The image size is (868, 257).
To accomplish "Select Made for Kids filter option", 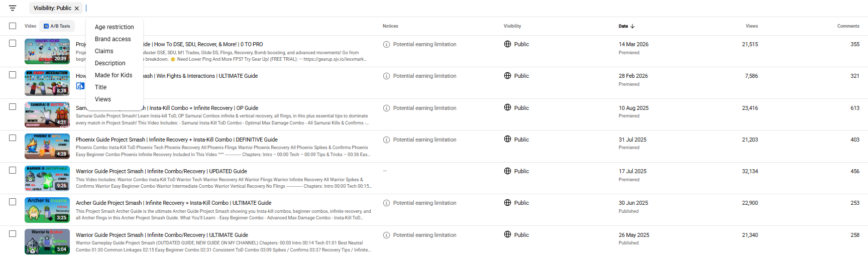I will coord(115,75).
